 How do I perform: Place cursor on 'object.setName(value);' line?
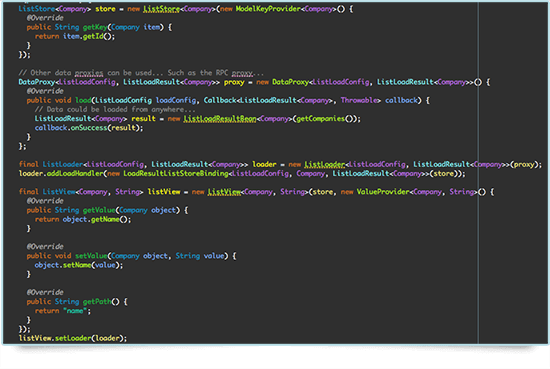[x=79, y=265]
